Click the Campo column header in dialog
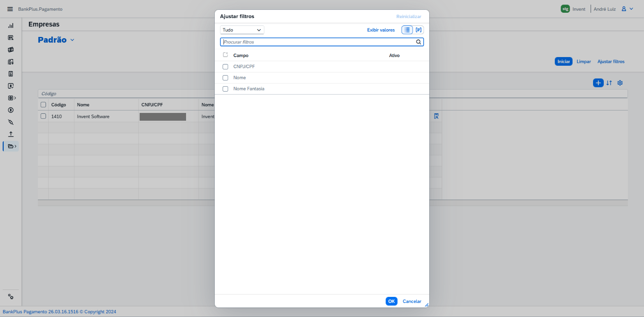The width and height of the screenshot is (644, 317). click(x=241, y=55)
